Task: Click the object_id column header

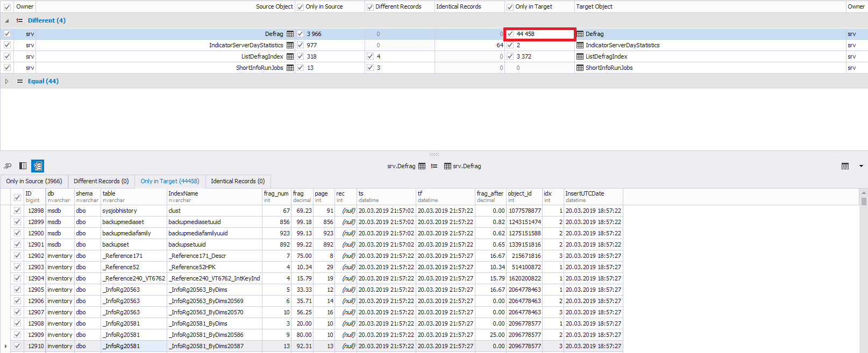Action: 524,197
